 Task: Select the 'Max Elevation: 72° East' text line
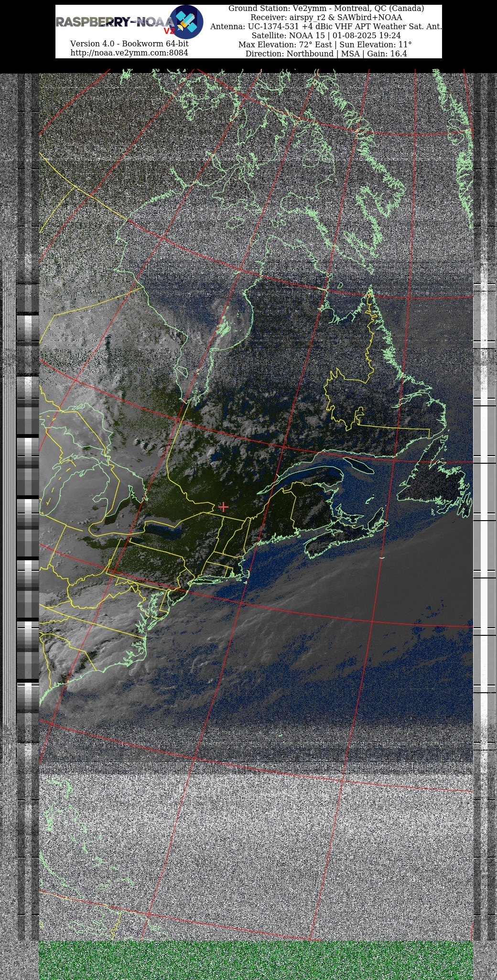coord(326,45)
